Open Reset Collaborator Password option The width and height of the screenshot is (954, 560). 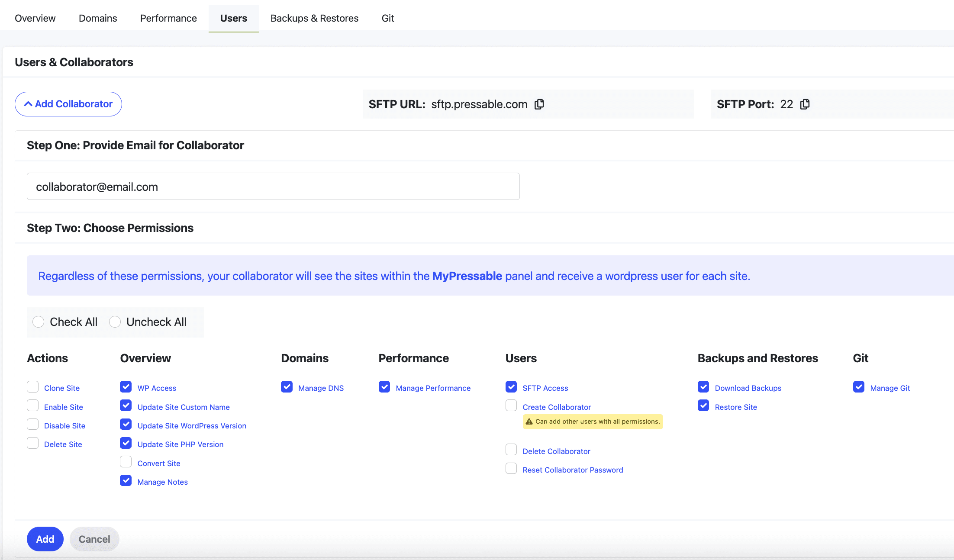[x=511, y=468]
